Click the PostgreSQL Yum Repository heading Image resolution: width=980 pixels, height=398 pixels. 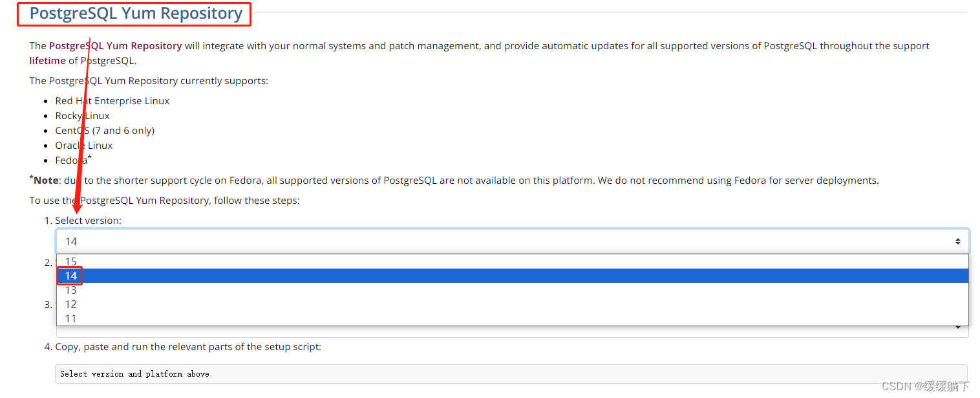[136, 13]
